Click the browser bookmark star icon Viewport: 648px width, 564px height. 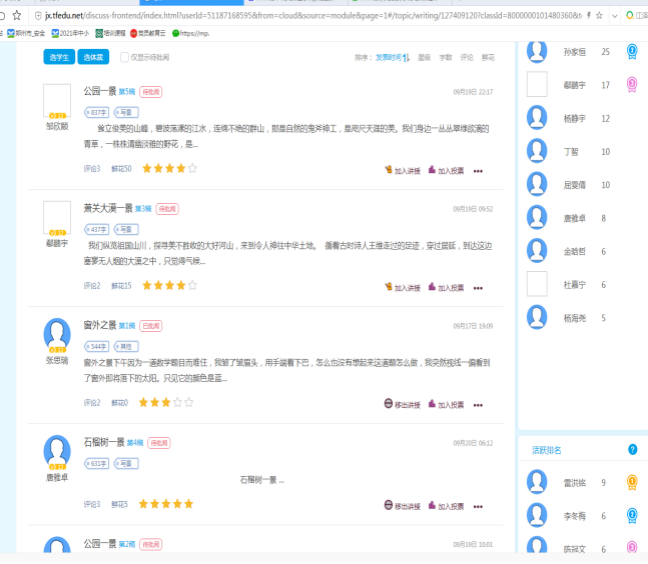click(x=16, y=16)
